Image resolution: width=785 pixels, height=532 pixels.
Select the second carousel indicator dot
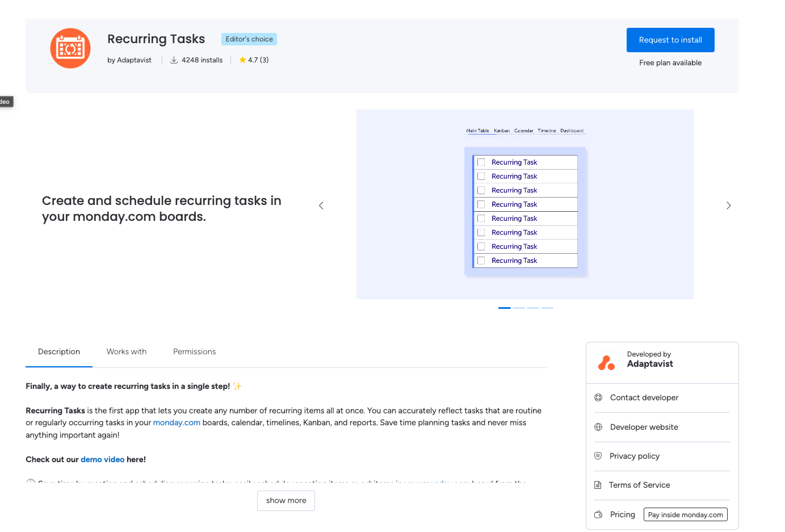point(519,308)
